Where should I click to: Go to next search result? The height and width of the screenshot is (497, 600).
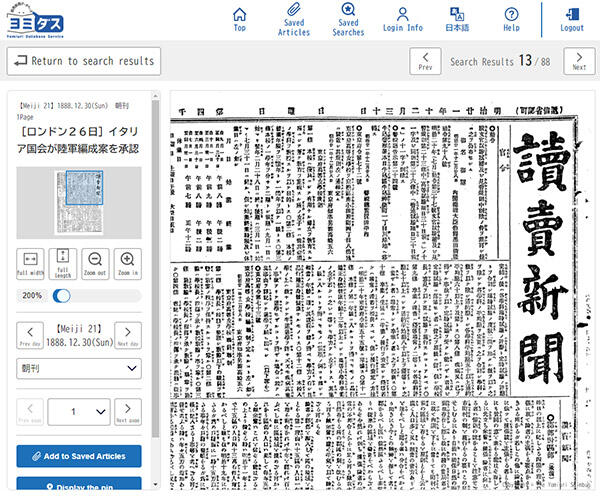click(x=579, y=61)
